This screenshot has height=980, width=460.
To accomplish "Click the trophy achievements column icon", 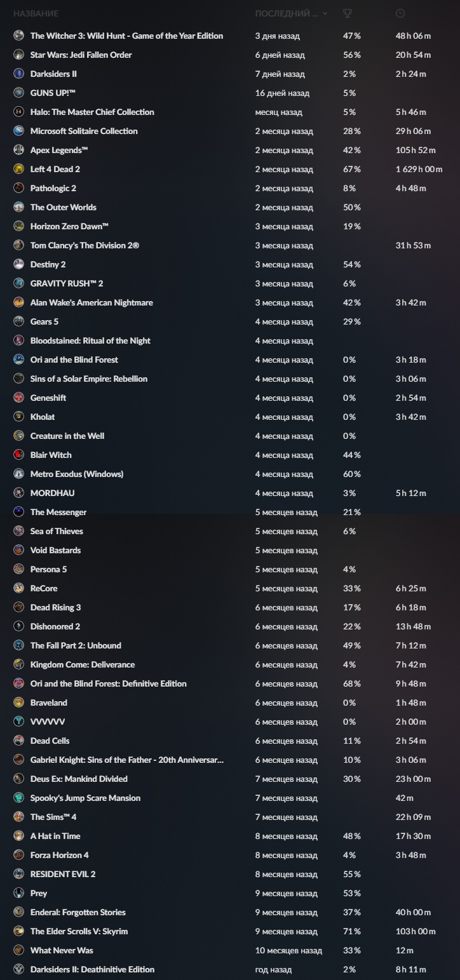I will click(348, 13).
